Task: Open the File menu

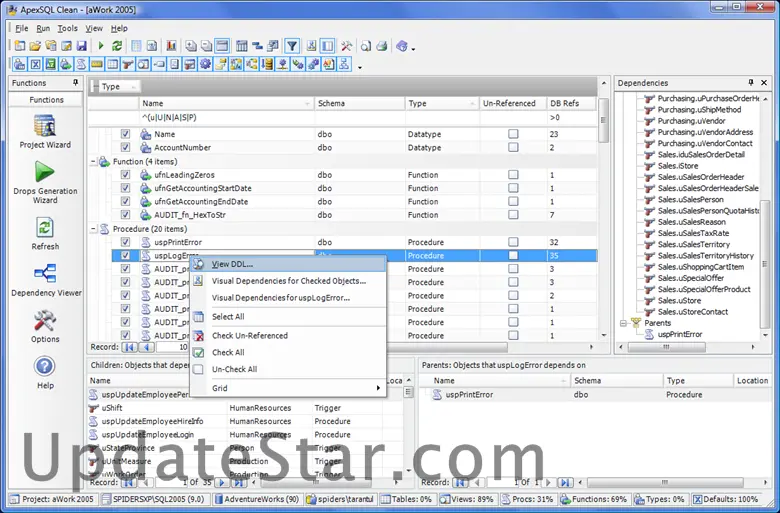Action: pos(21,28)
